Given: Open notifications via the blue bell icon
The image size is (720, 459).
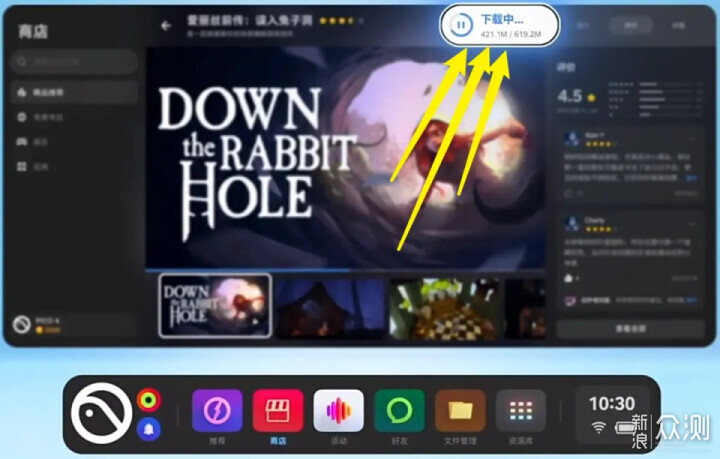Looking at the screenshot, I should tap(149, 429).
